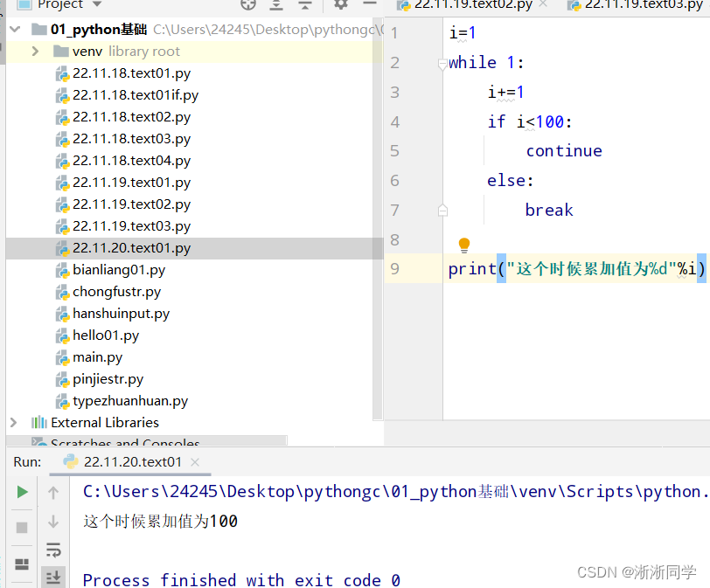Click line number 9 in gutter
This screenshot has width=710, height=588.
pos(395,269)
